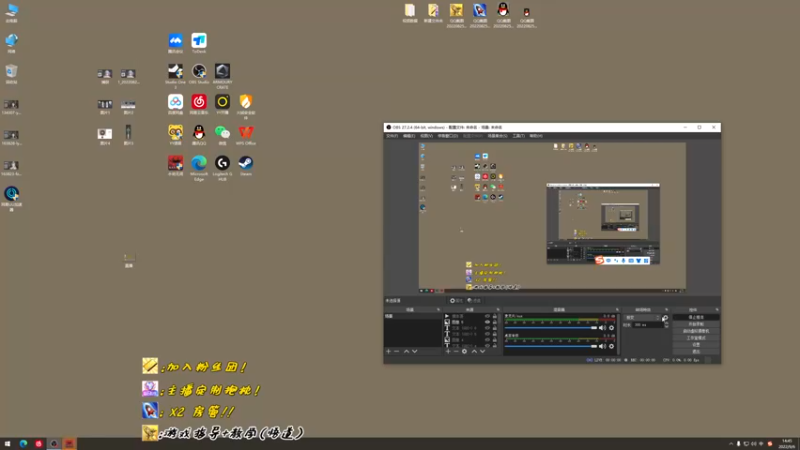Move selected scene down with arrow

(x=415, y=352)
